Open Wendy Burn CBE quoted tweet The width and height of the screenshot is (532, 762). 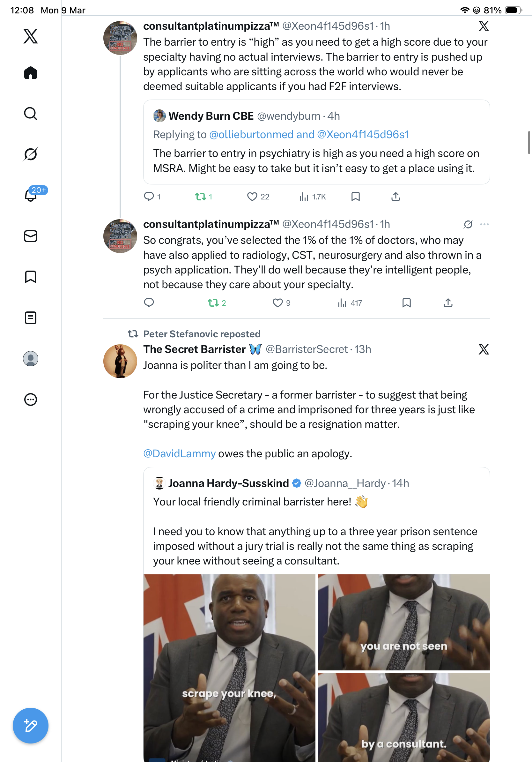click(316, 142)
